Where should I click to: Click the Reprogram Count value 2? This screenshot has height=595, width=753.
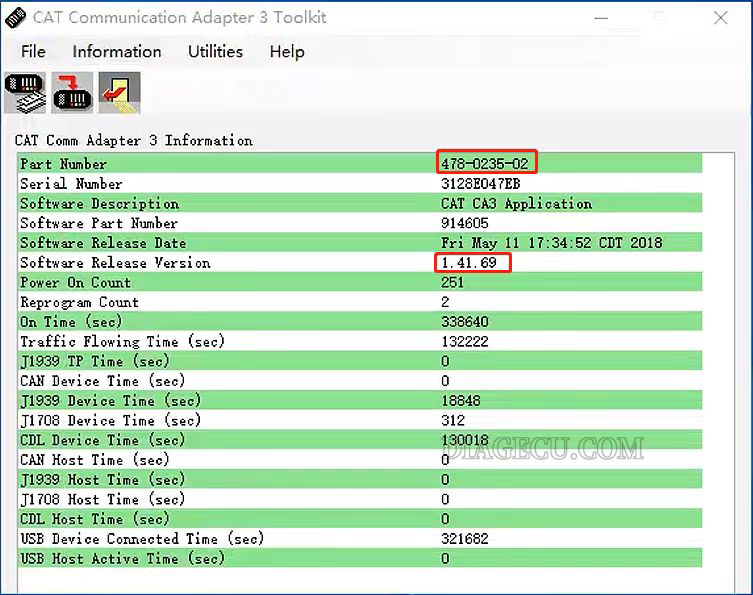pyautogui.click(x=445, y=302)
